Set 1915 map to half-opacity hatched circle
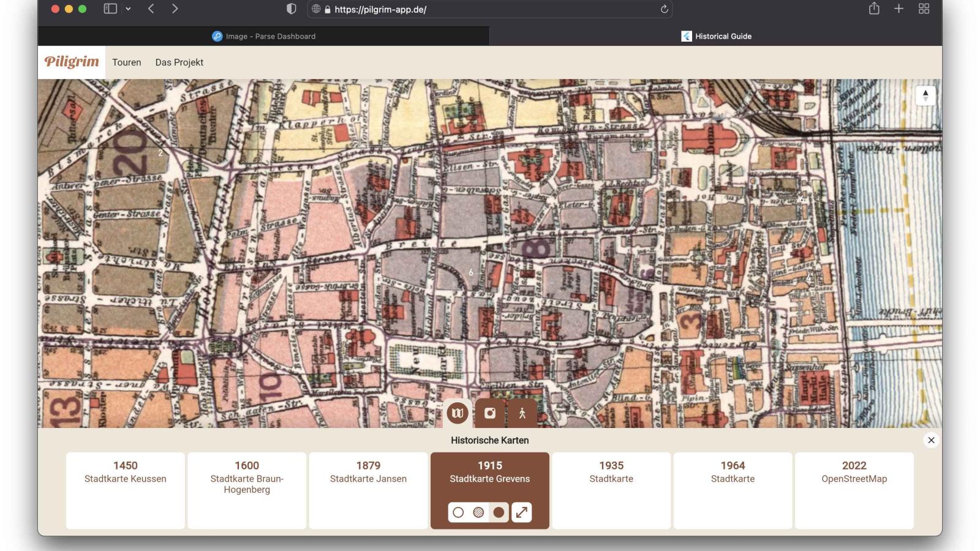Screen dimensions: 980x551 click(478, 512)
